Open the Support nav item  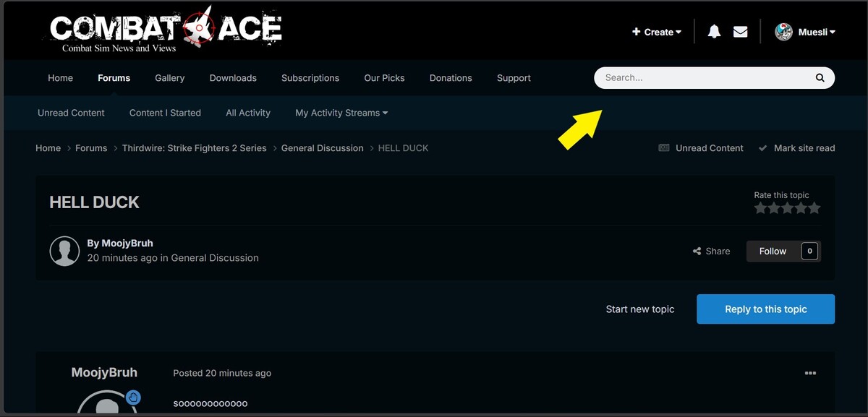(x=514, y=78)
